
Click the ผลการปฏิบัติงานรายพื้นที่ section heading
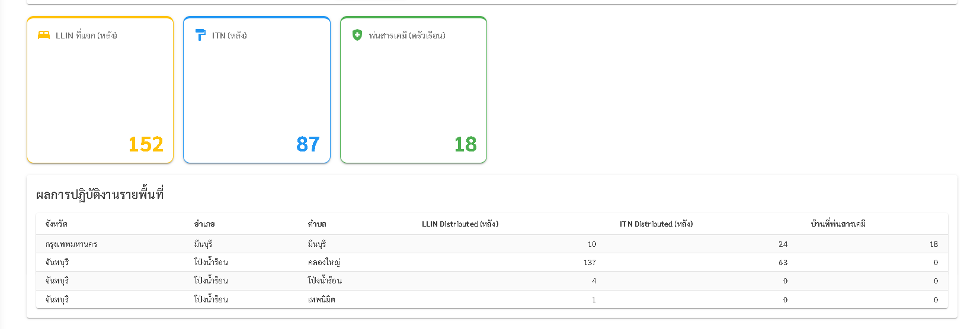click(x=100, y=195)
